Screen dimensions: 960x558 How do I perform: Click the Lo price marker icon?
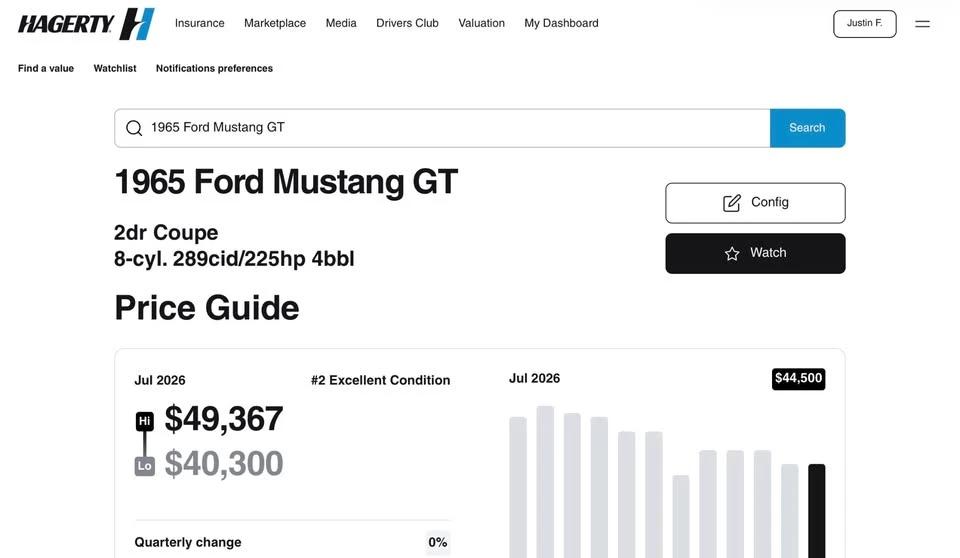point(144,466)
